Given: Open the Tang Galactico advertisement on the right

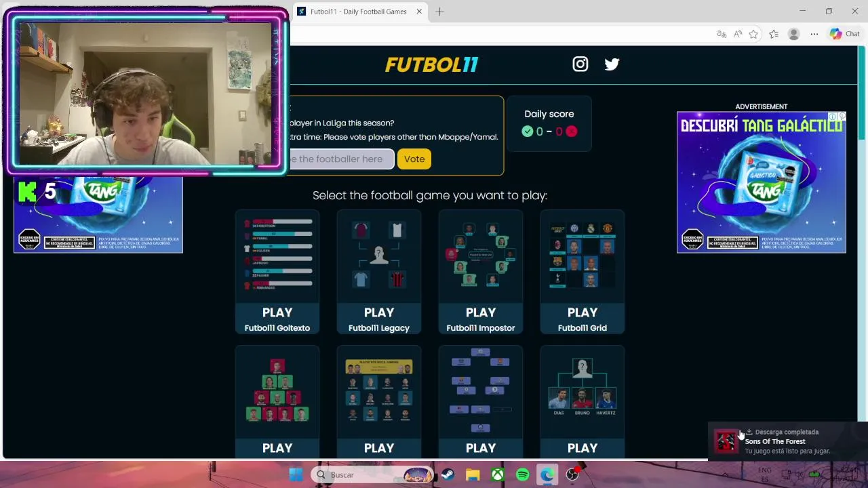Looking at the screenshot, I should click(x=762, y=182).
